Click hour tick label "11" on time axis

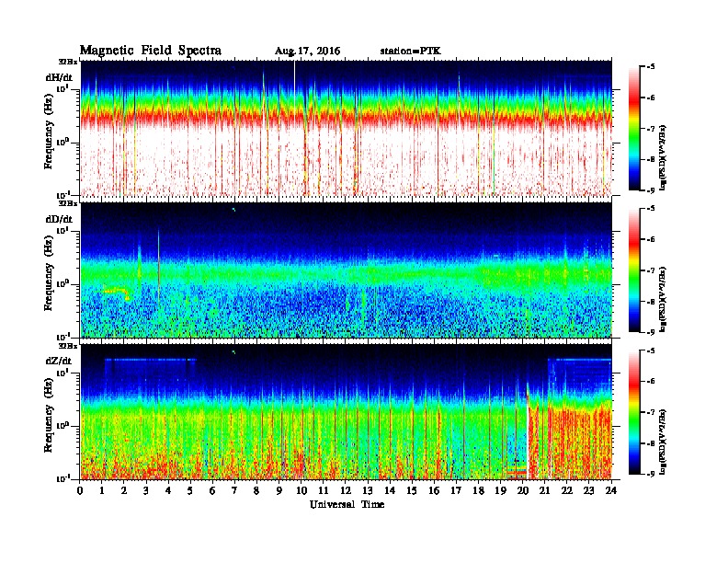[324, 490]
